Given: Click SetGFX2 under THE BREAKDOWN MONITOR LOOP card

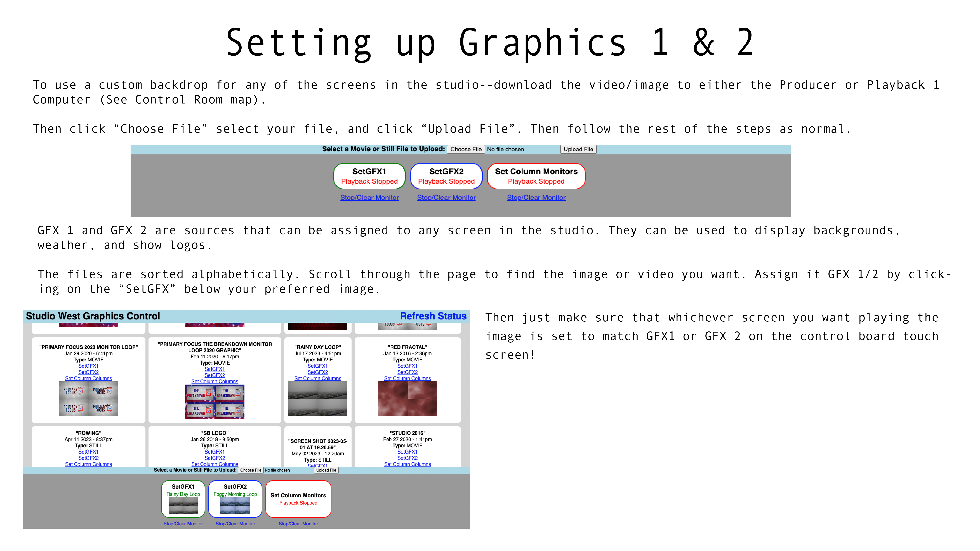Looking at the screenshot, I should pyautogui.click(x=215, y=375).
